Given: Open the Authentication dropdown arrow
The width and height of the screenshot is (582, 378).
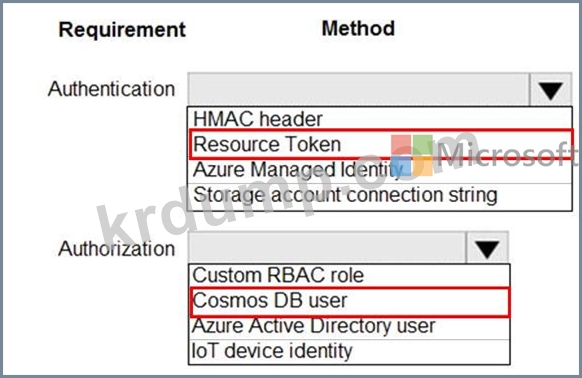Looking at the screenshot, I should click(x=550, y=89).
